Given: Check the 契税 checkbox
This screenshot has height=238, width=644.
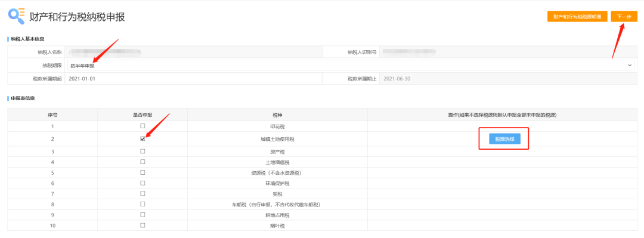Looking at the screenshot, I should pyautogui.click(x=143, y=194).
